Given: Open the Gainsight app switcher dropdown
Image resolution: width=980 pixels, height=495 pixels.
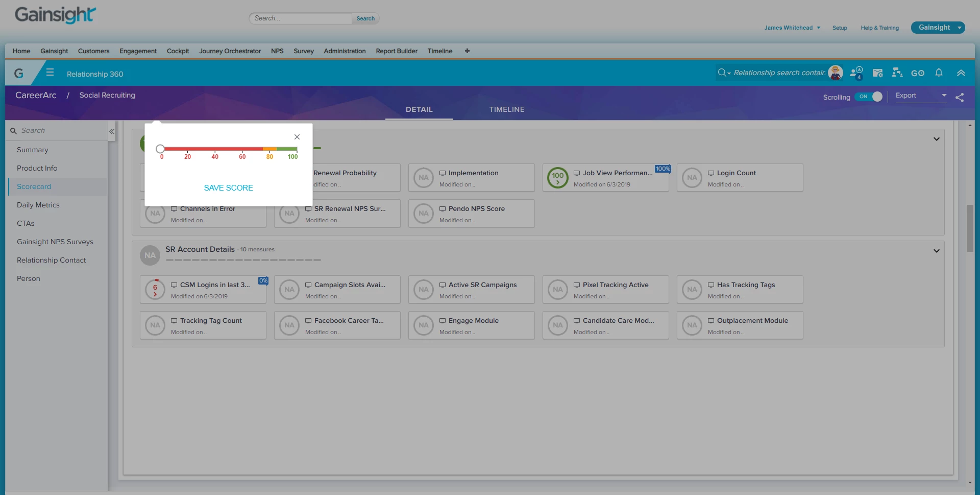Looking at the screenshot, I should tap(938, 28).
